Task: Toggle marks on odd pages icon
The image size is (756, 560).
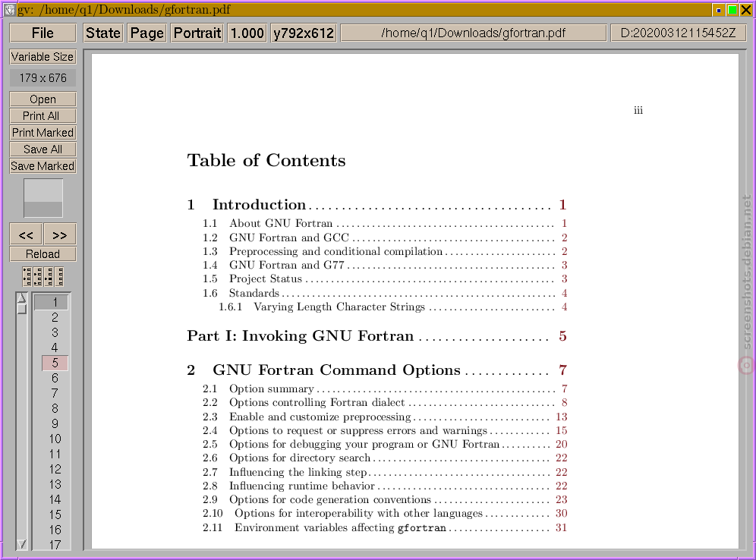Action: pyautogui.click(x=27, y=277)
